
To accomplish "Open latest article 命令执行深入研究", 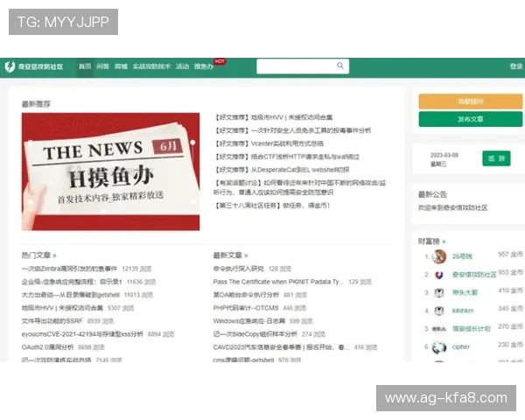I will click(238, 269).
